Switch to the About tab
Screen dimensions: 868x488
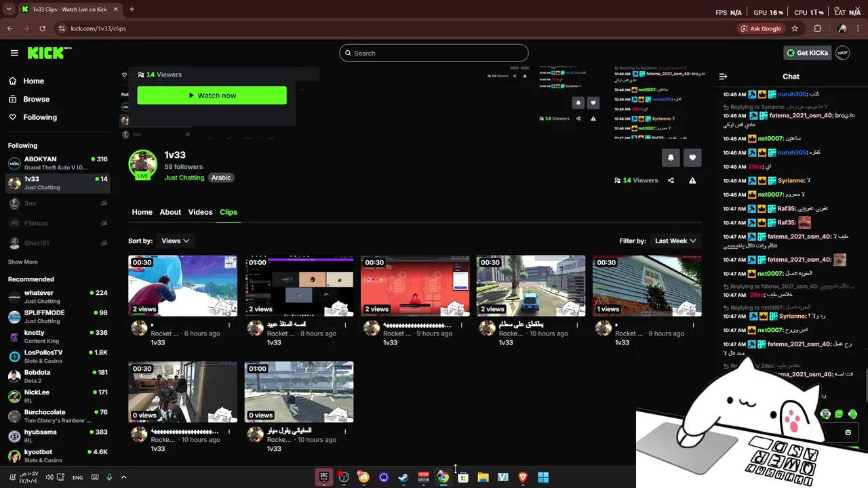pyautogui.click(x=170, y=212)
